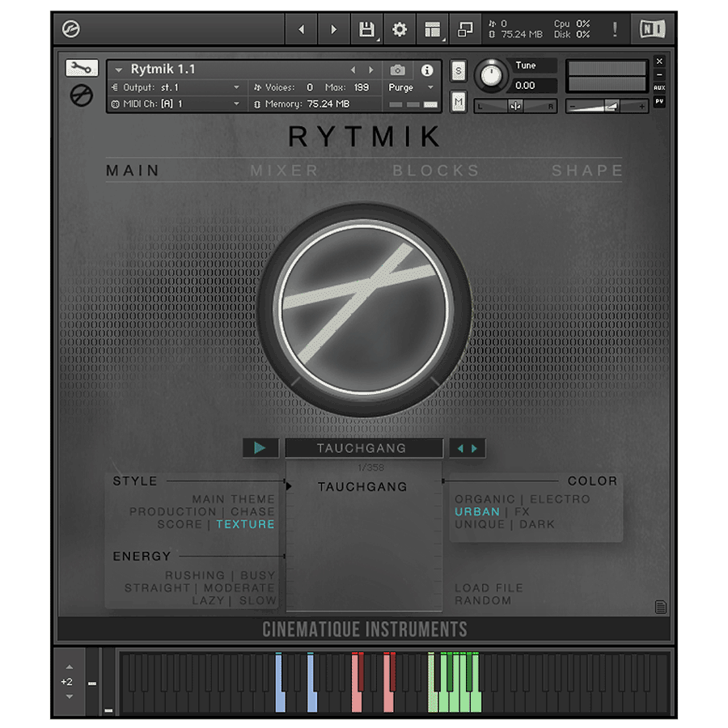
Task: Switch to the BLOCKS tab
Action: (436, 171)
